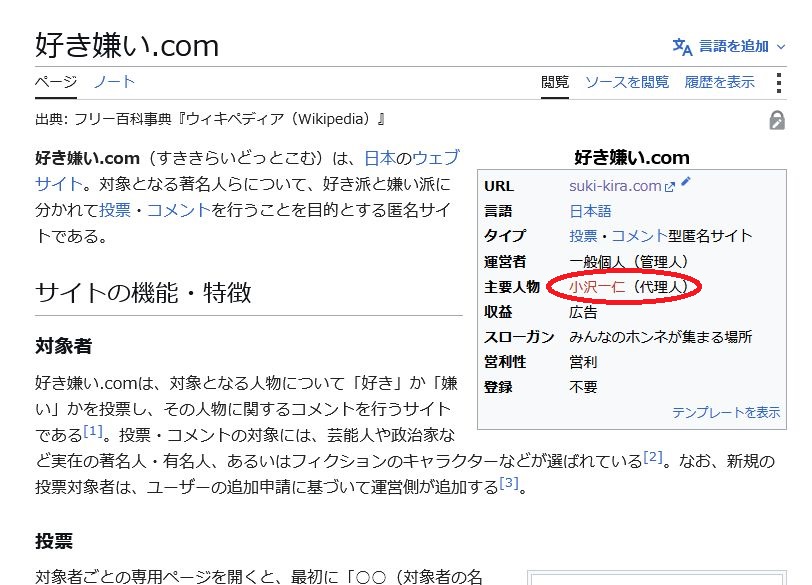The image size is (812, 585).
Task: Follow the ウェブサイト link in intro
Action: (436, 158)
